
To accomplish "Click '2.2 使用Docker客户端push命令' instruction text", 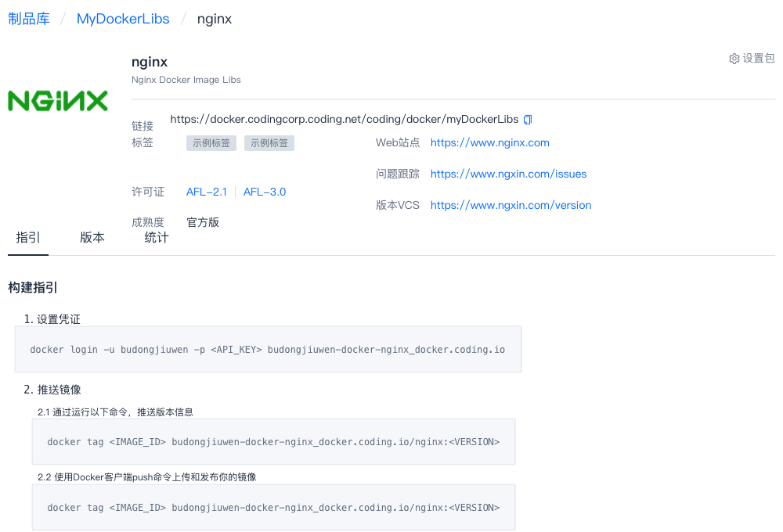I will [147, 477].
